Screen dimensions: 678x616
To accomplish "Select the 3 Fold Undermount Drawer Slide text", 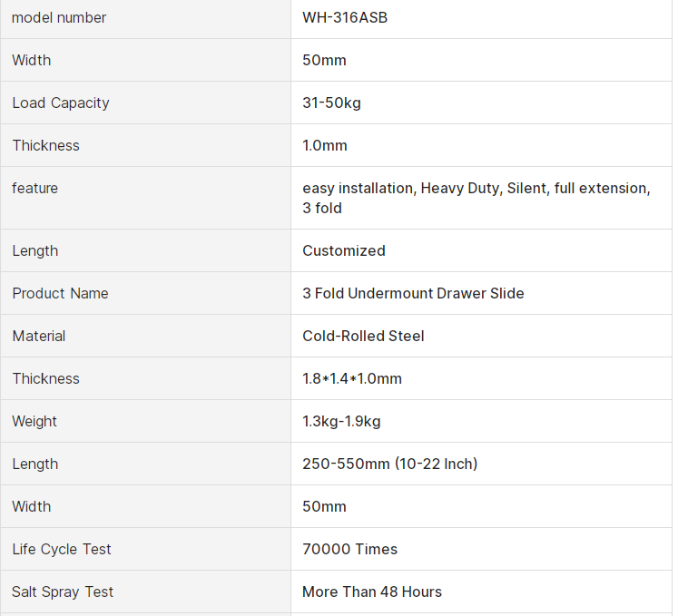I will click(413, 293).
